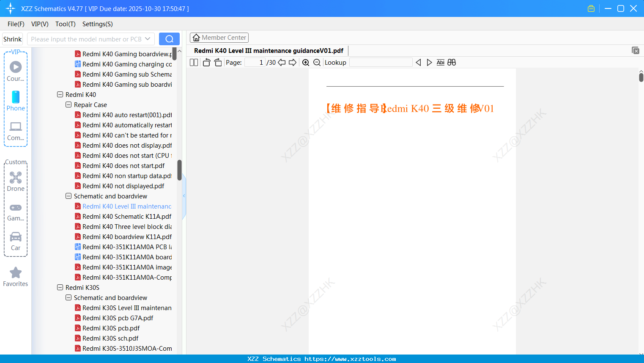Rotate the page clockwise

[218, 62]
